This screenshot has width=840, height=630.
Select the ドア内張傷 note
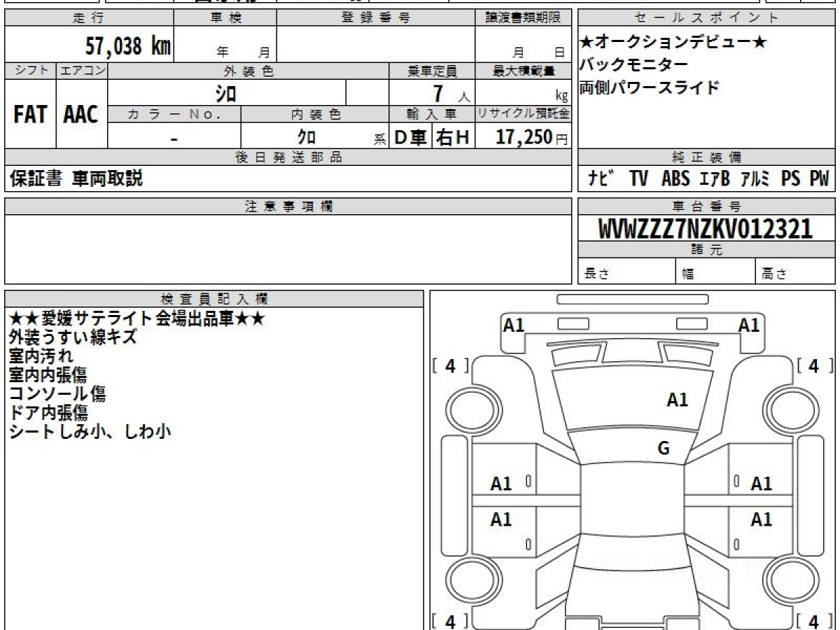pyautogui.click(x=49, y=413)
